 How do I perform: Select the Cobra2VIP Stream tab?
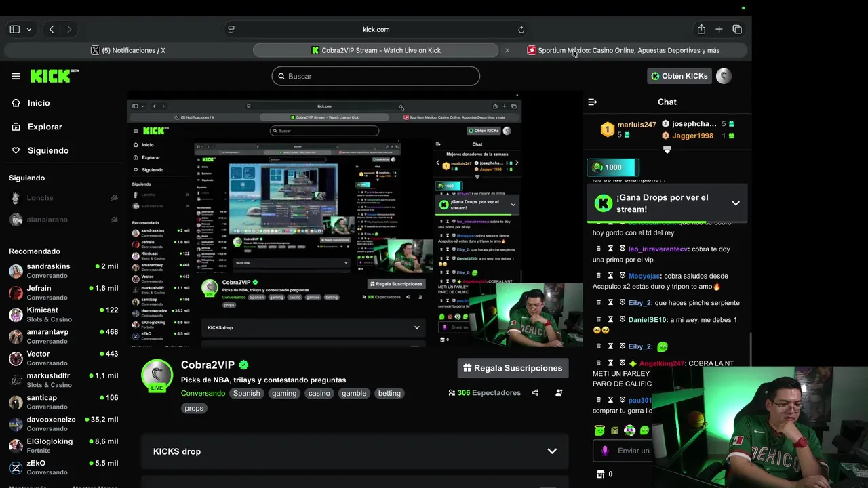(x=376, y=50)
